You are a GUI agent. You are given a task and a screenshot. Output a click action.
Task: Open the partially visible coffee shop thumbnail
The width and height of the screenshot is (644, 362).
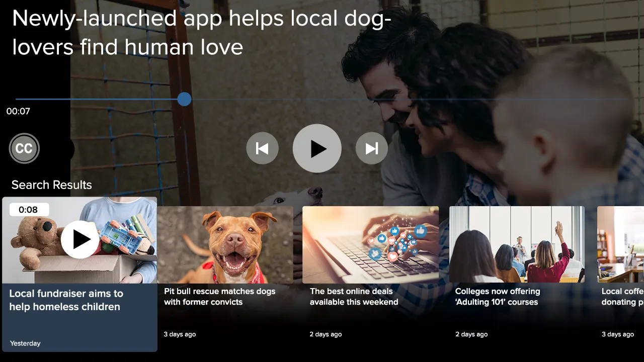tap(620, 244)
